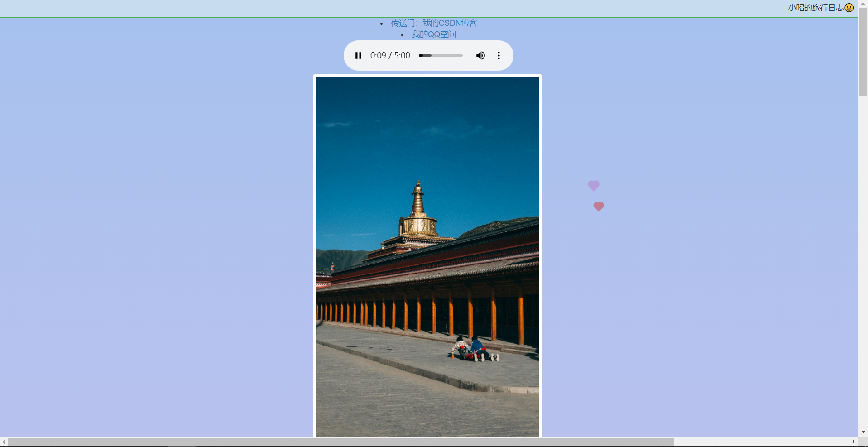This screenshot has width=868, height=447.
Task: Click the horizontal scrollbar right arrow
Action: tap(854, 442)
